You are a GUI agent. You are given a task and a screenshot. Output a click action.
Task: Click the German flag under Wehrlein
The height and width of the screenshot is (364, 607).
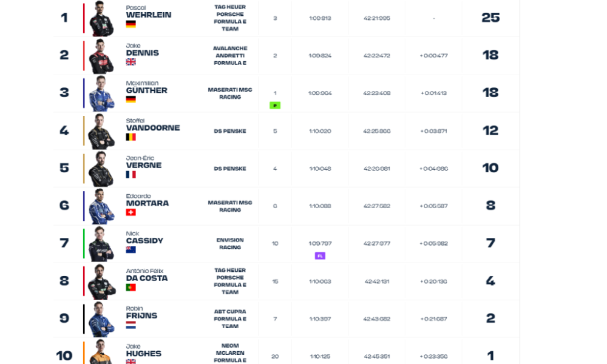pos(131,24)
